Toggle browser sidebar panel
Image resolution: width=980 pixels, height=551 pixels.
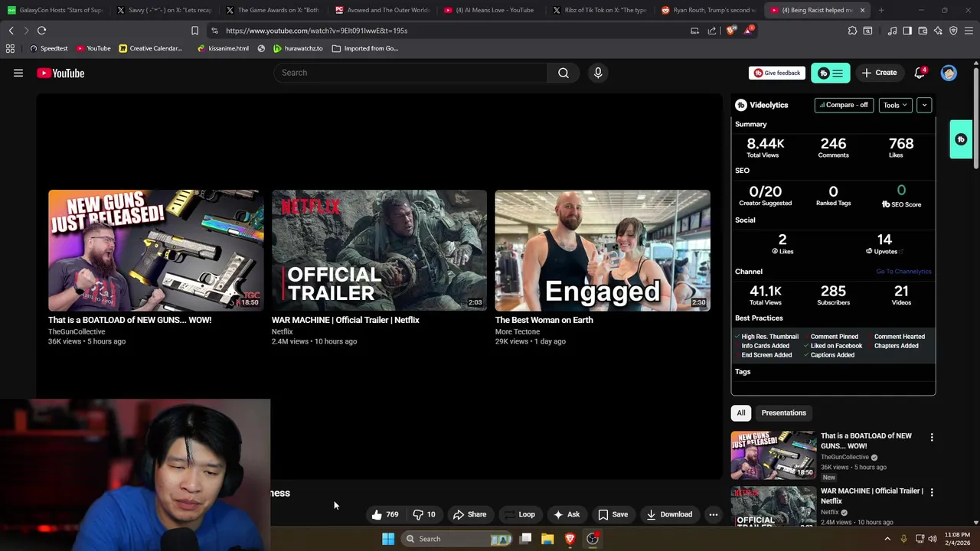click(907, 31)
